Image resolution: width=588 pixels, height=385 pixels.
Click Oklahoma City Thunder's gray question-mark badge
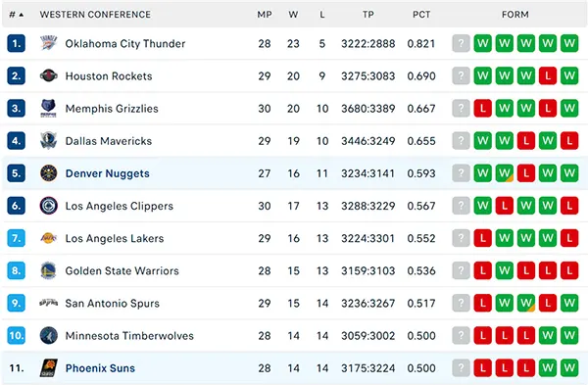pyautogui.click(x=461, y=43)
